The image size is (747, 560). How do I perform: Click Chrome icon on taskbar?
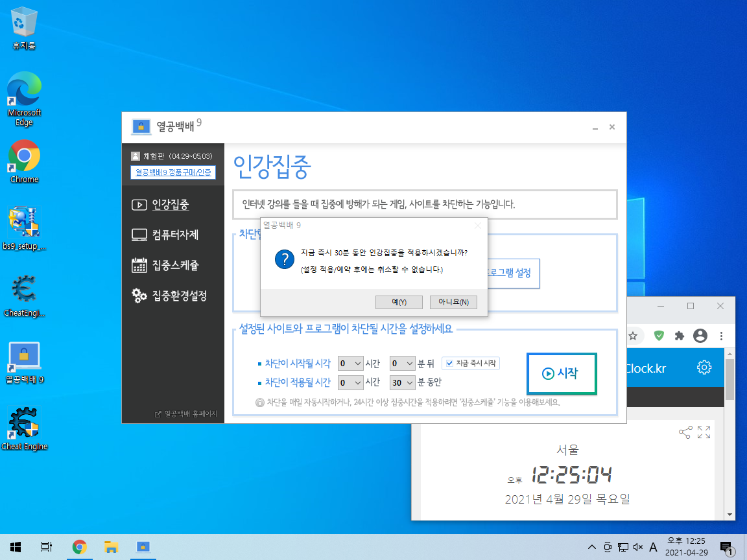(x=80, y=547)
